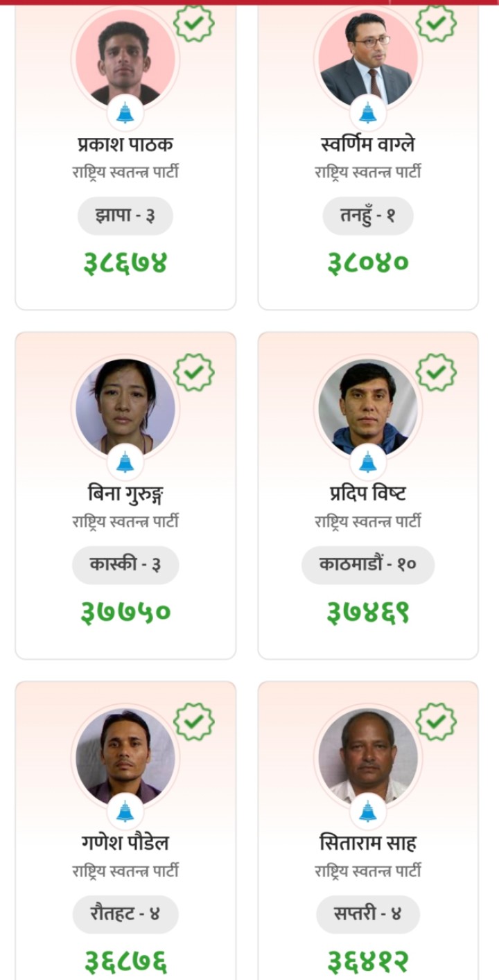Click bell party symbol under स्वर्णिम वाग्ले
The image size is (499, 980).
coord(368,112)
